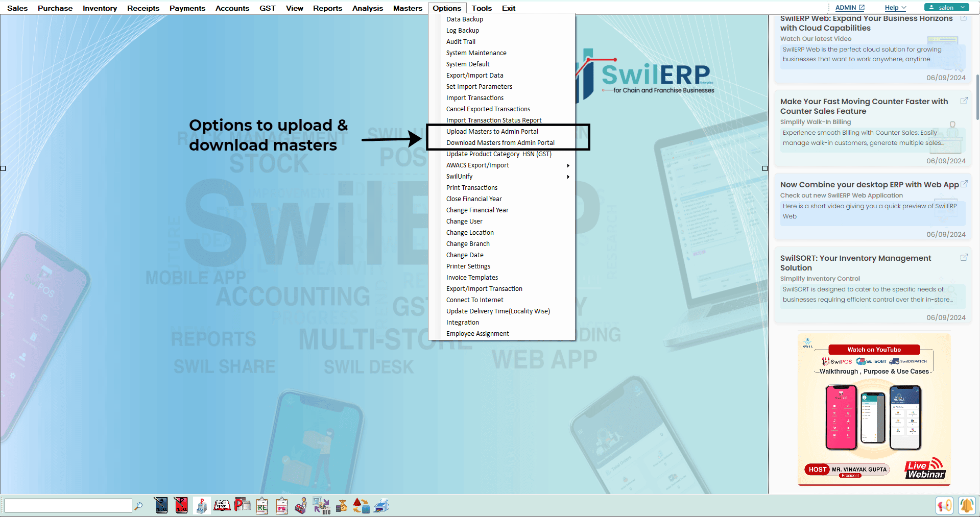
Task: Open the Sales menu
Action: (17, 8)
